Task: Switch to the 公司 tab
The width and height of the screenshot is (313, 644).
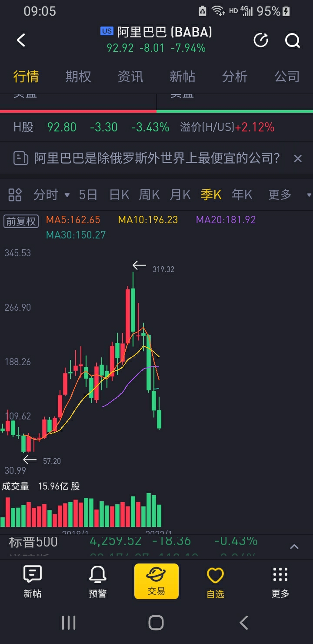Action: pyautogui.click(x=287, y=77)
